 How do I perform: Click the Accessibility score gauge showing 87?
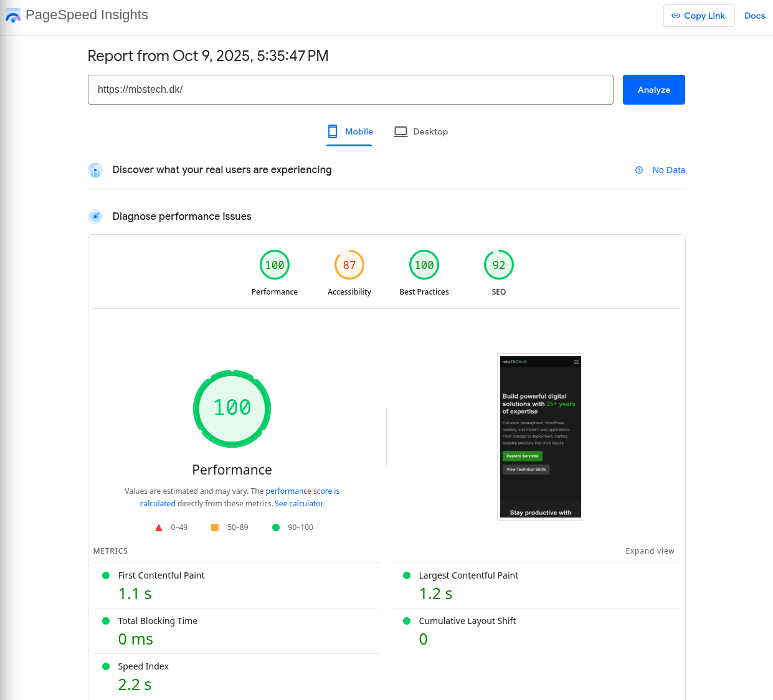(x=349, y=265)
